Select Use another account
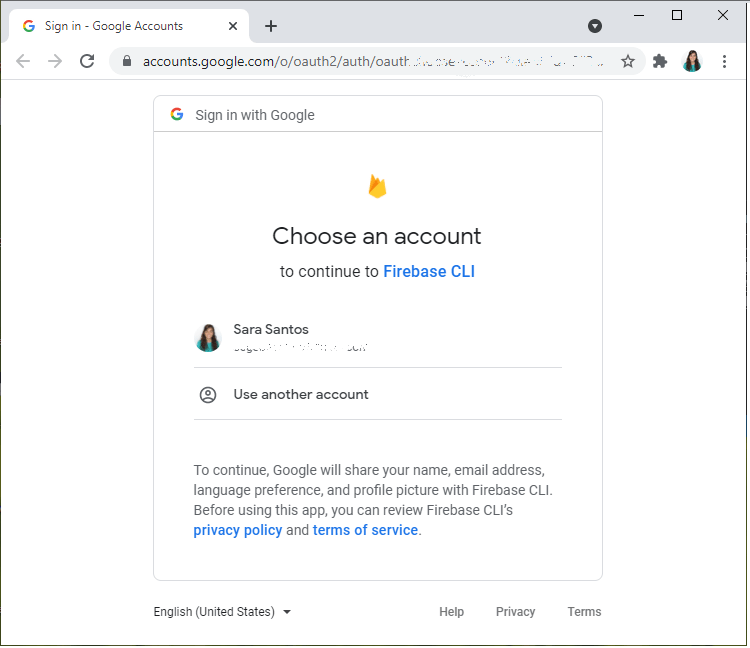This screenshot has width=750, height=648. click(301, 395)
